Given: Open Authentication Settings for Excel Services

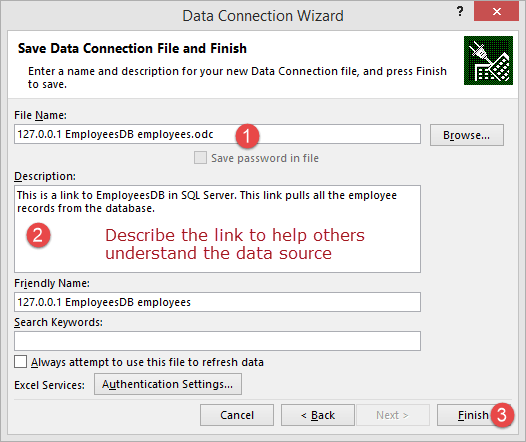Looking at the screenshot, I should click(168, 384).
